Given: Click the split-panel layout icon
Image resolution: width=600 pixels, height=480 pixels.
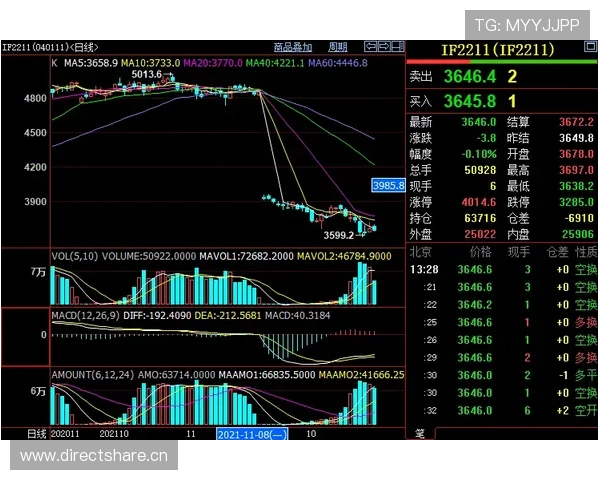Looking at the screenshot, I should 398,47.
